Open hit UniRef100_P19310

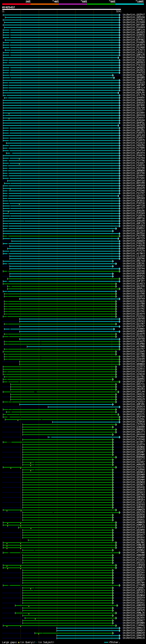click(x=134, y=402)
